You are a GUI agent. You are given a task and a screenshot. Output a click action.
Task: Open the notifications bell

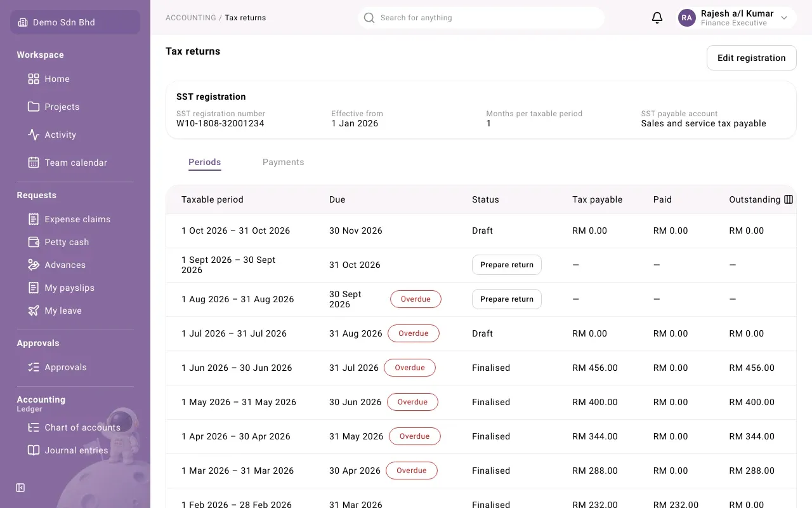pyautogui.click(x=657, y=18)
